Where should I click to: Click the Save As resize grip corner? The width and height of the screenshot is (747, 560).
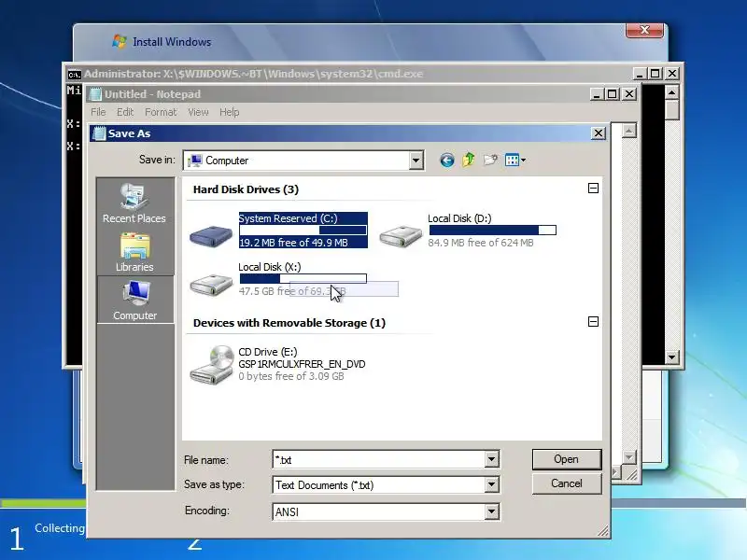point(603,531)
